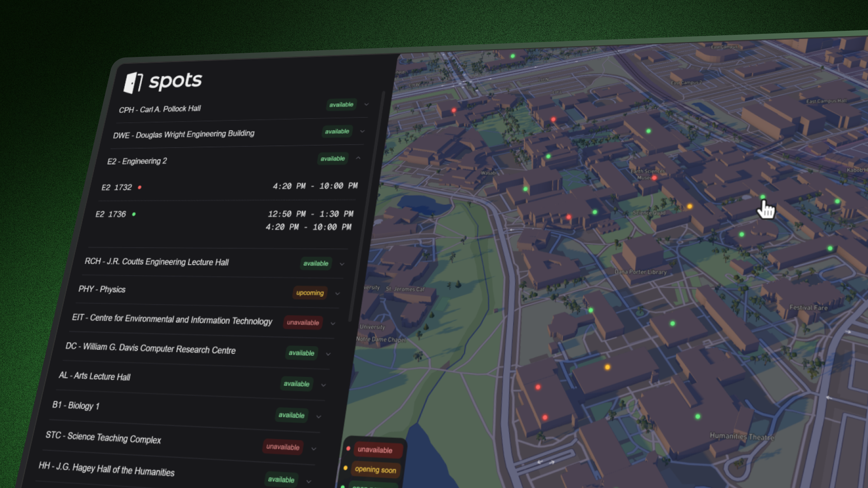The image size is (868, 488).
Task: Click the spots door logo icon
Action: tap(133, 83)
